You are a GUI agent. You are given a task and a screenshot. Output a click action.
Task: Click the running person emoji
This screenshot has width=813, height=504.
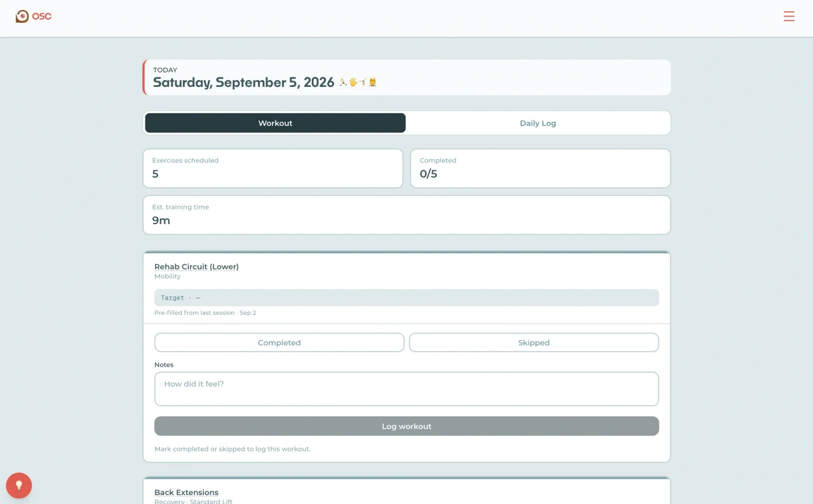click(343, 82)
